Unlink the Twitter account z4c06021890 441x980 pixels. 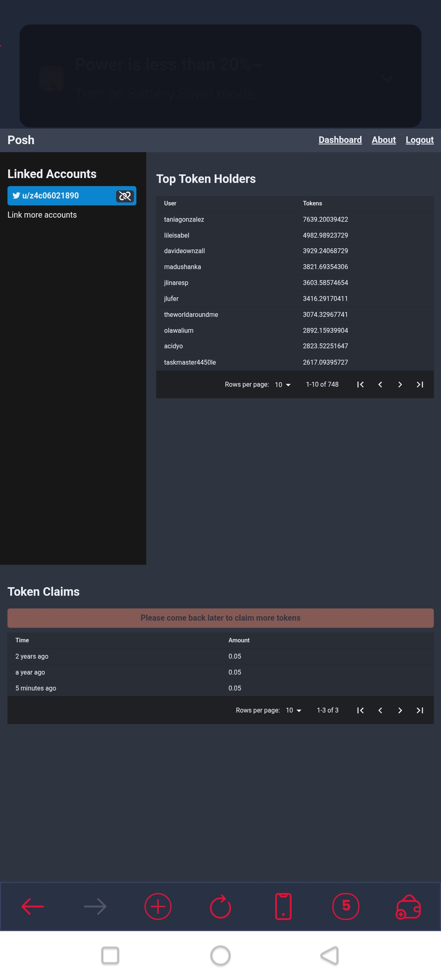pos(125,196)
